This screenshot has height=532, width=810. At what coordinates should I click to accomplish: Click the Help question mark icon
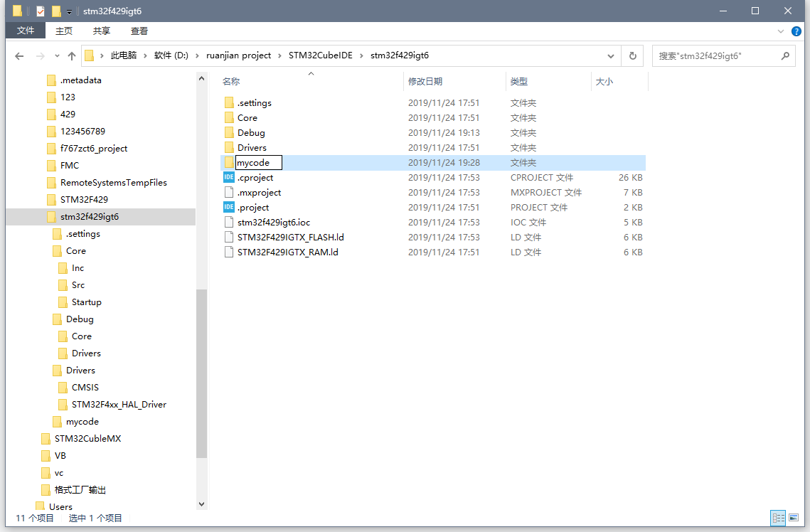[796, 31]
